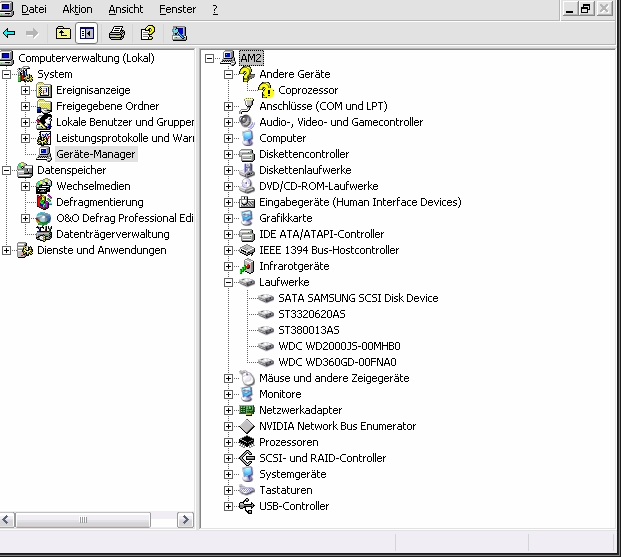The width and height of the screenshot is (621, 557).
Task: Click the O&O Defrag Professional icon
Action: (x=43, y=218)
